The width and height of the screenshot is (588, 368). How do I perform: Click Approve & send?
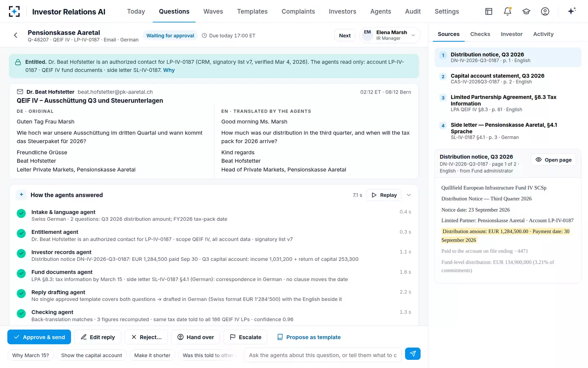click(39, 337)
